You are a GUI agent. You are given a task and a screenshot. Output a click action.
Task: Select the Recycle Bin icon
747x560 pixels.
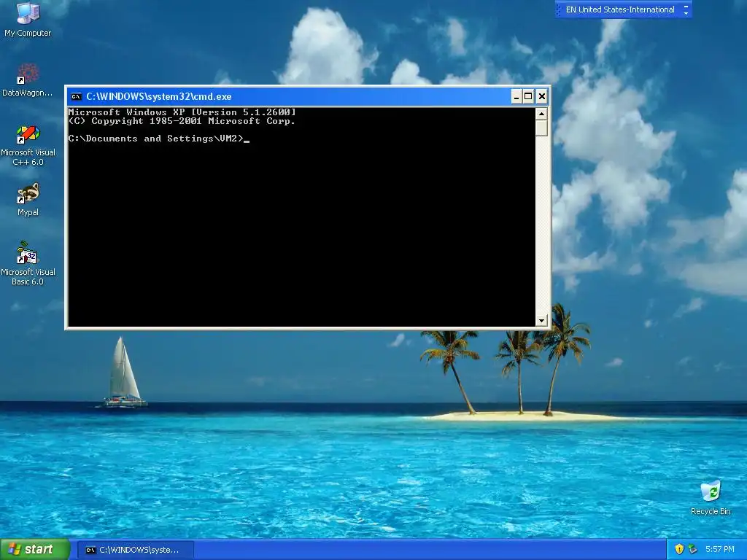(x=711, y=498)
